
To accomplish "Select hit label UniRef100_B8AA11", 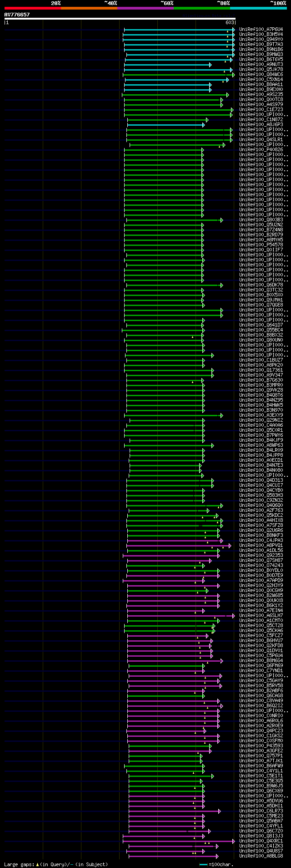I will tap(261, 84).
